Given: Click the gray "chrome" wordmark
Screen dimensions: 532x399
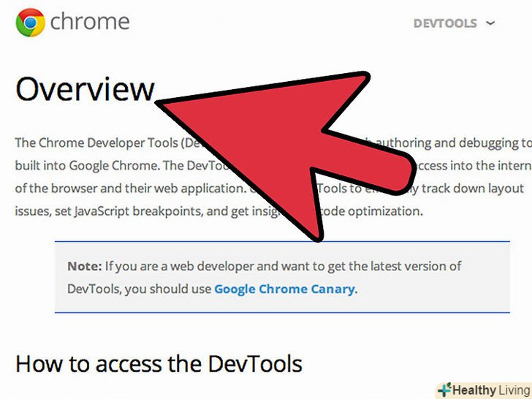Looking at the screenshot, I should coord(90,22).
